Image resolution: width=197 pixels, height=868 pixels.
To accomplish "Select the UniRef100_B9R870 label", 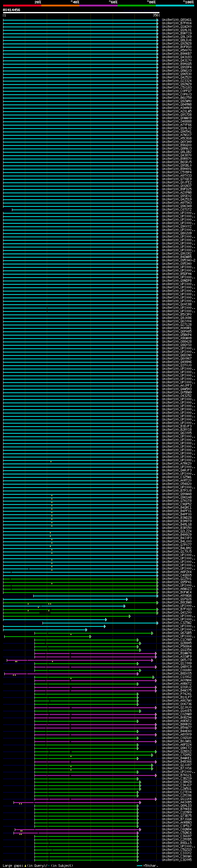I will (177, 159).
